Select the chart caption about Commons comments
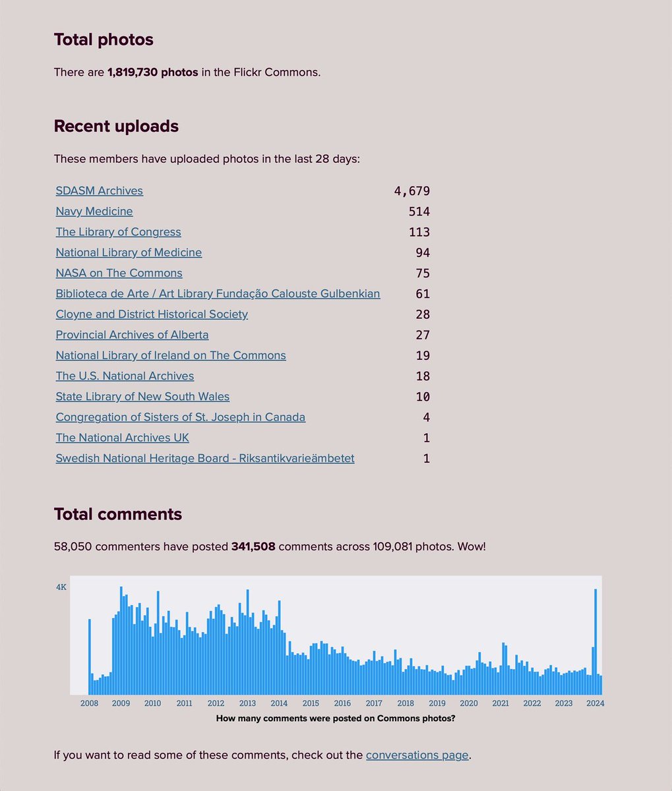This screenshot has width=672, height=791. pos(336,718)
